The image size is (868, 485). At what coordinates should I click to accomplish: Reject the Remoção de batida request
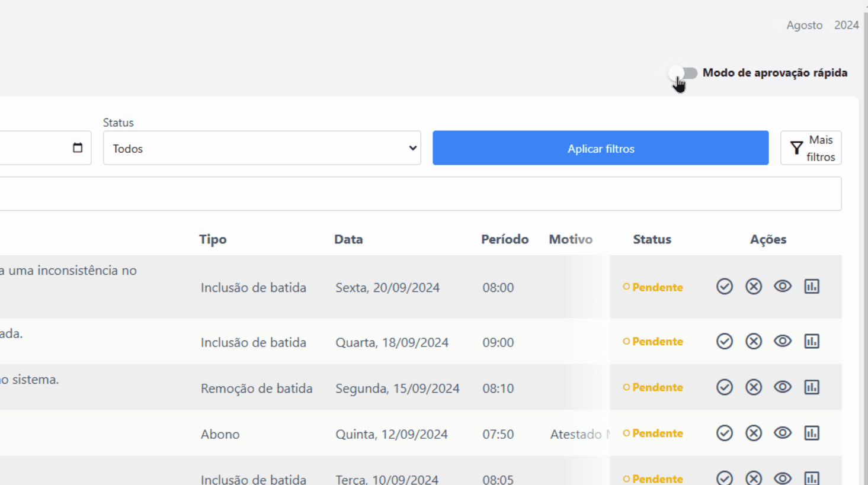753,387
